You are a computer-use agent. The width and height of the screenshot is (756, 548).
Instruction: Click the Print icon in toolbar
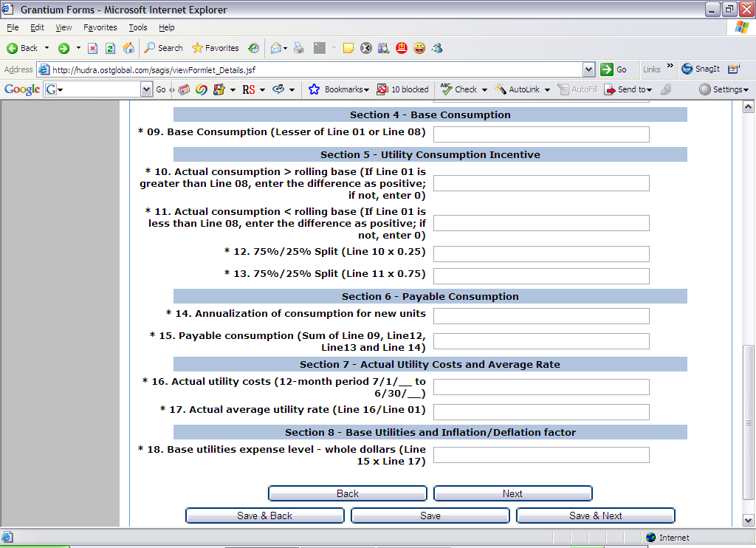click(298, 48)
